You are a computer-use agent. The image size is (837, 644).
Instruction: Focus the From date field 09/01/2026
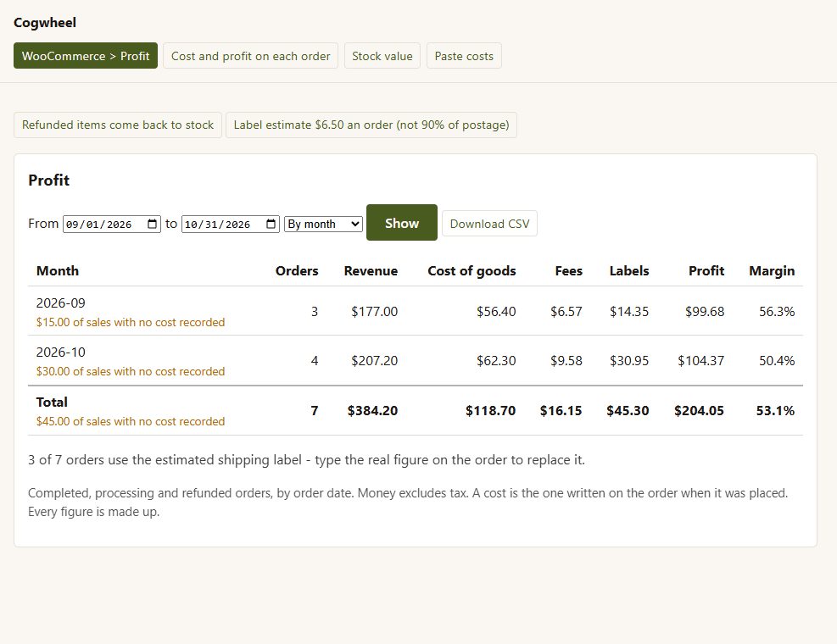(112, 224)
